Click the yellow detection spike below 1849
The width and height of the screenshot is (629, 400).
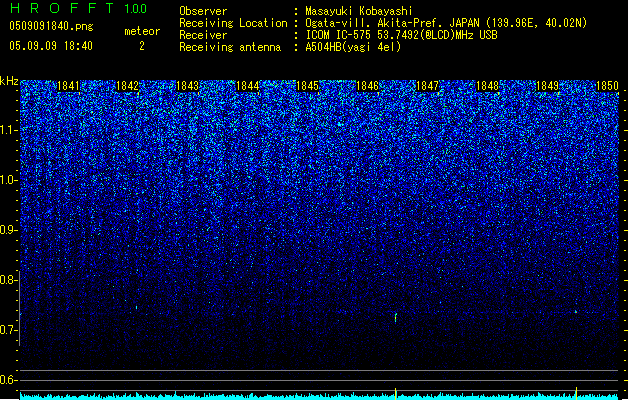[576, 392]
